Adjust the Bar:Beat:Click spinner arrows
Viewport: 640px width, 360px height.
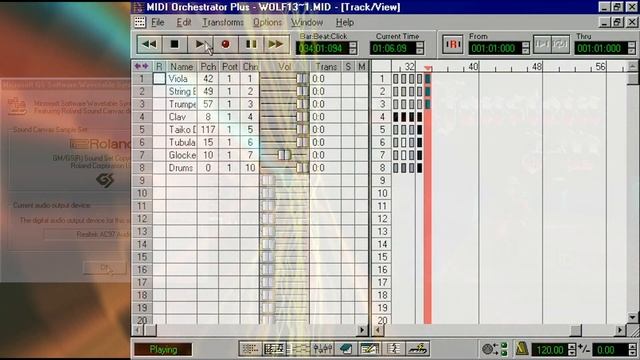pyautogui.click(x=353, y=48)
